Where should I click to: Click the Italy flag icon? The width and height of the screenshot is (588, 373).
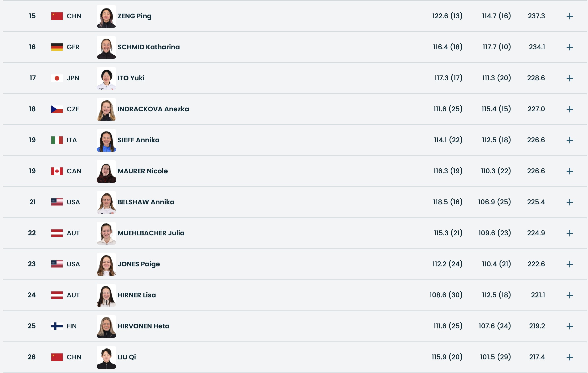point(57,140)
